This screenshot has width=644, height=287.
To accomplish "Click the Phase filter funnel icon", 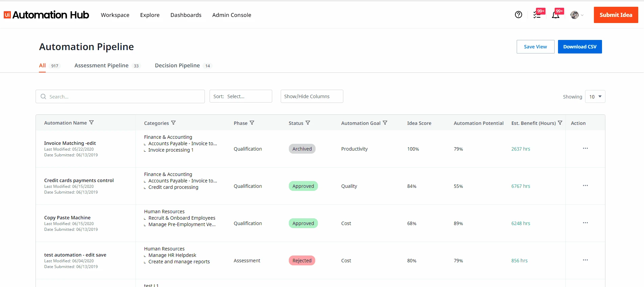I will (x=252, y=123).
